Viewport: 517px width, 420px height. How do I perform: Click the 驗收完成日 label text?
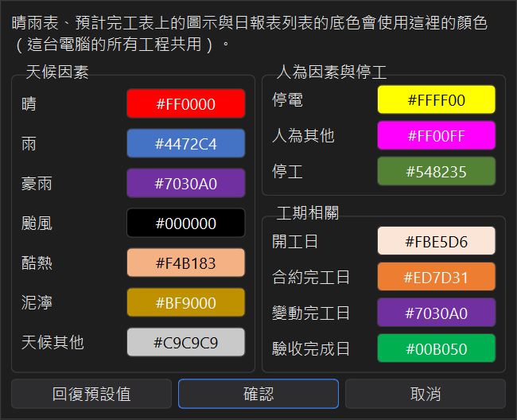311,348
